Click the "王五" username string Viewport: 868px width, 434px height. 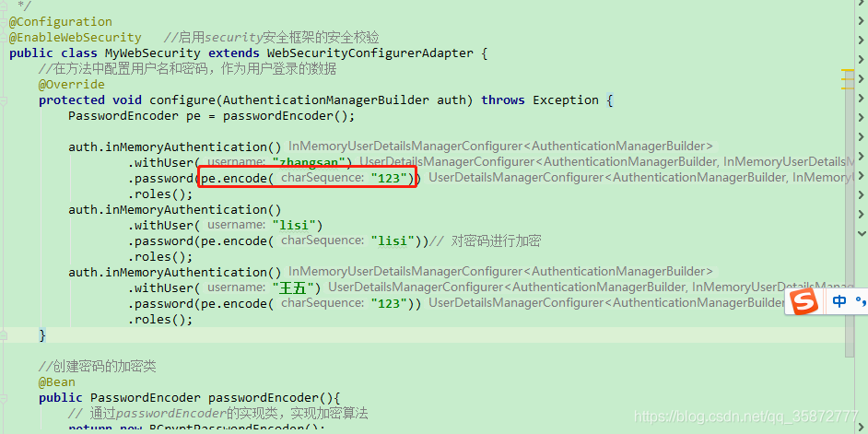coord(297,287)
